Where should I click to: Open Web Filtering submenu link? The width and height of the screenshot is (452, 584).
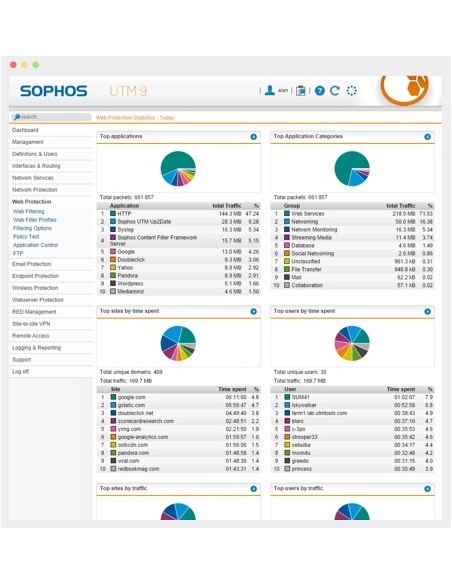tap(29, 211)
